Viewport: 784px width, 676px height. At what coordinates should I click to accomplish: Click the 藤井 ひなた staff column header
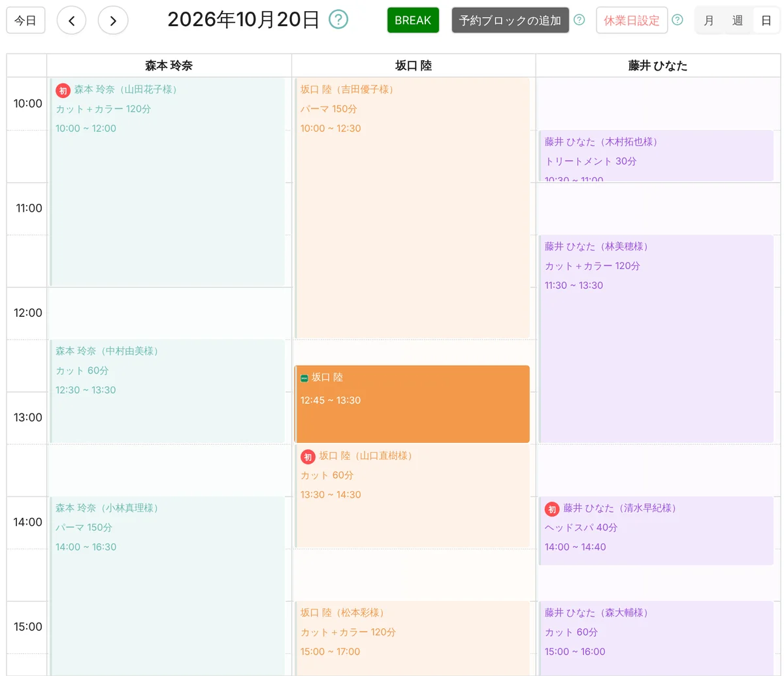pyautogui.click(x=658, y=65)
